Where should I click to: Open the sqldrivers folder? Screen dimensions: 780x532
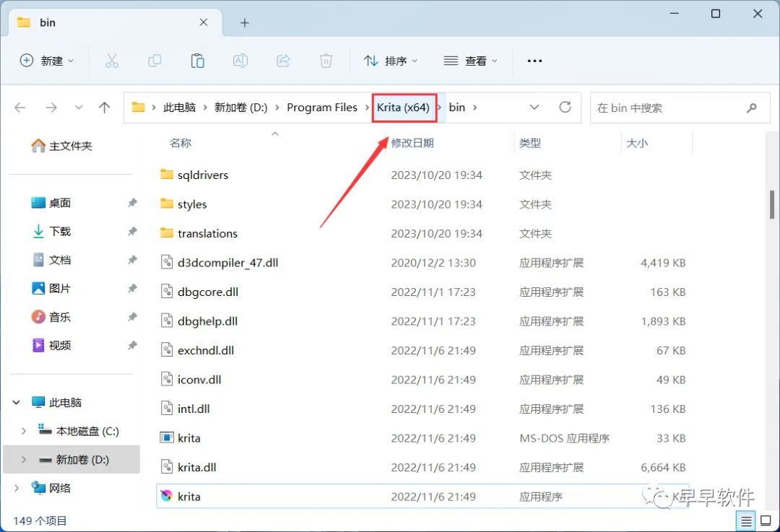pyautogui.click(x=422, y=175)
